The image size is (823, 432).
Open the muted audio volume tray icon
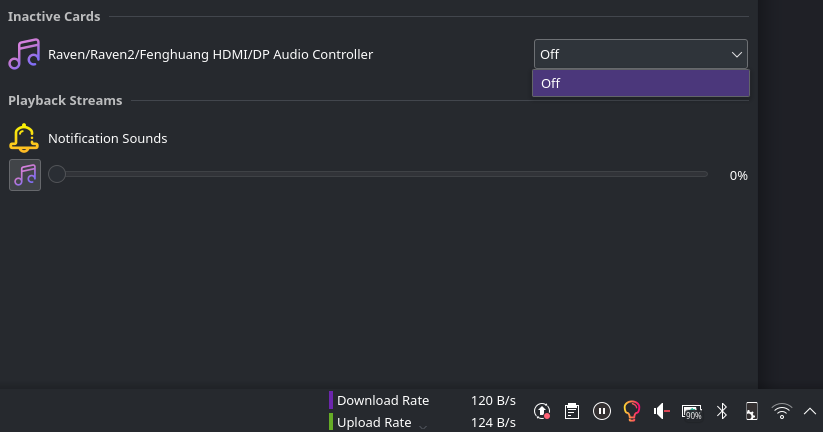click(x=661, y=411)
